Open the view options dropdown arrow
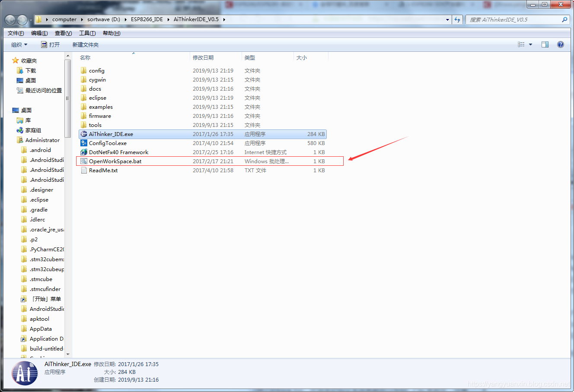 tap(531, 44)
